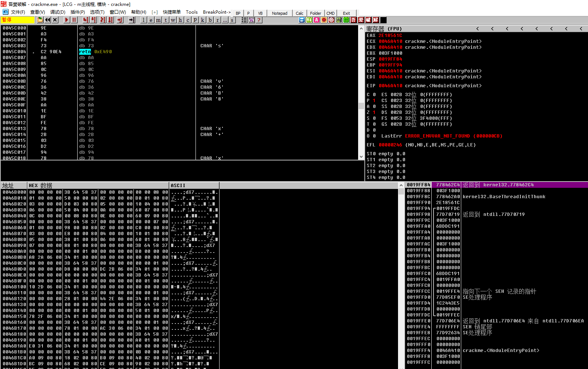Open the 文件(F) menu
Image resolution: width=588 pixels, height=369 pixels.
[x=18, y=12]
